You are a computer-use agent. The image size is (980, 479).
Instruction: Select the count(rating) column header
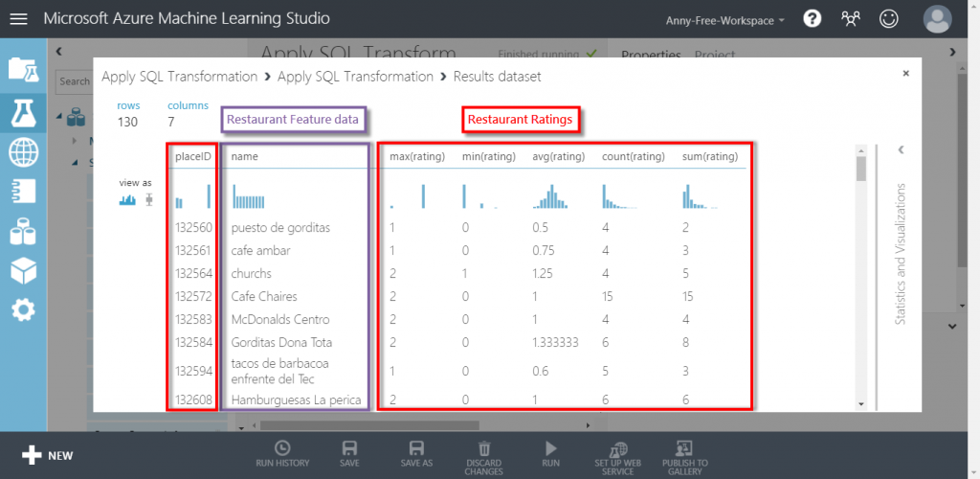(x=634, y=156)
